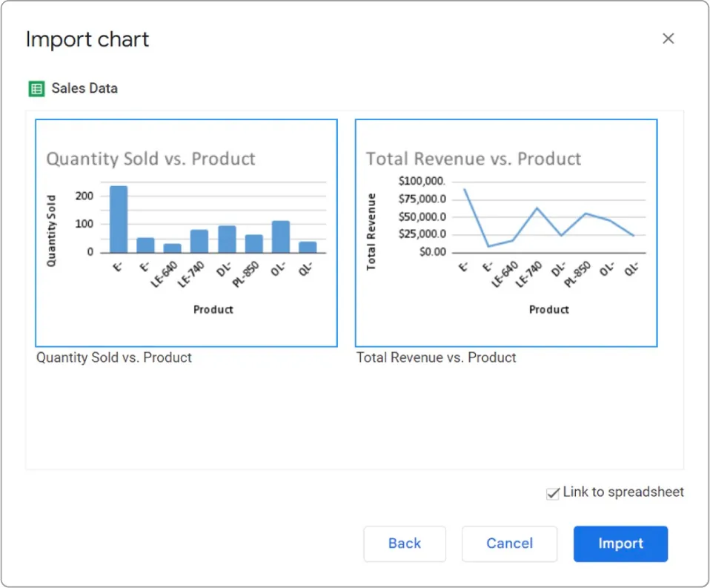Viewport: 710px width, 588px height.
Task: Click the Quantity Sold vs. Product caption label
Action: (113, 357)
